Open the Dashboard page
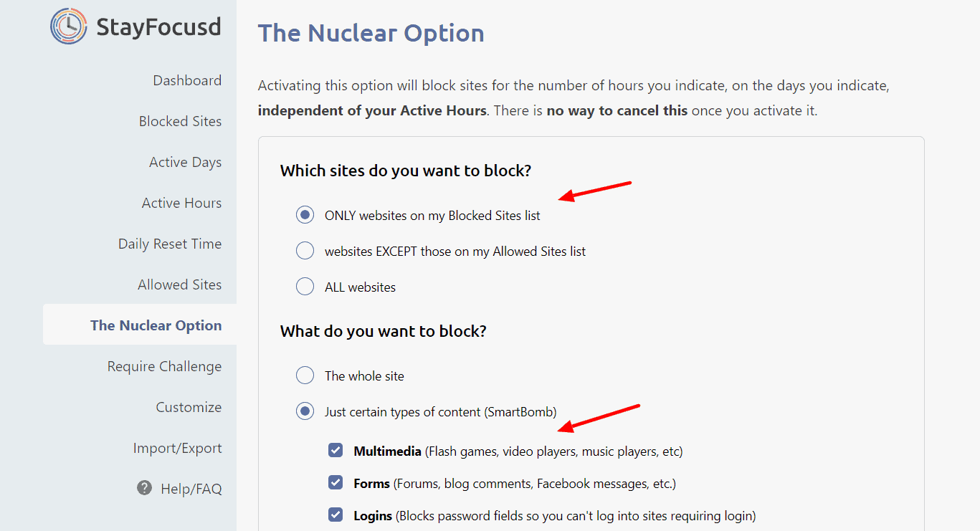Viewport: 980px width, 531px height. (x=187, y=80)
